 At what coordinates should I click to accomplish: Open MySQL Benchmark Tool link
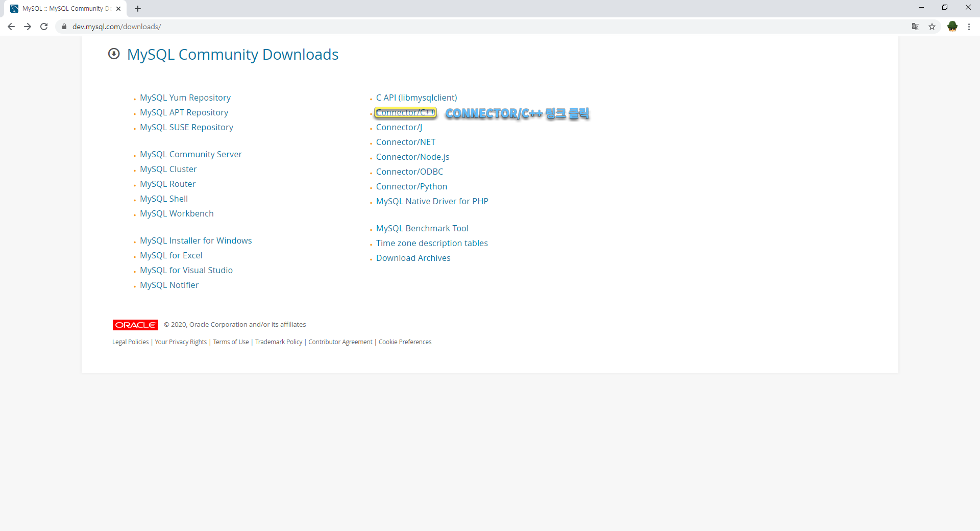422,228
